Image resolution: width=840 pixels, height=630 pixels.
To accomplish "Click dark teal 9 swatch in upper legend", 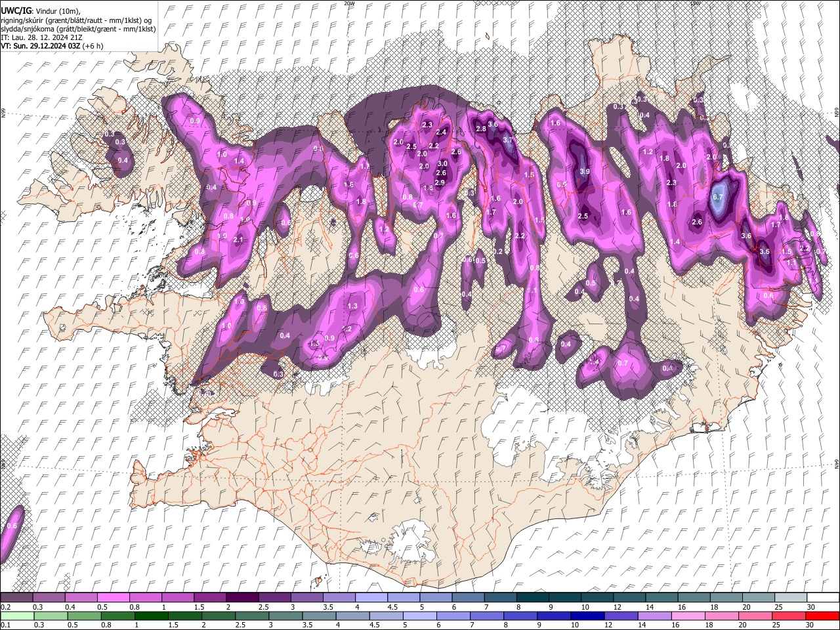I will coord(565,597).
